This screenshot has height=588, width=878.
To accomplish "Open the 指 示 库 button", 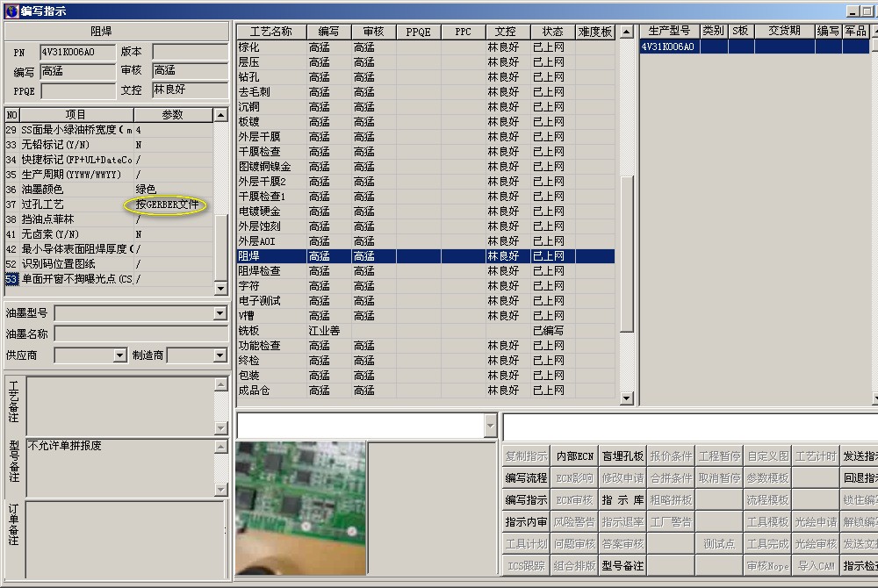I will 623,500.
